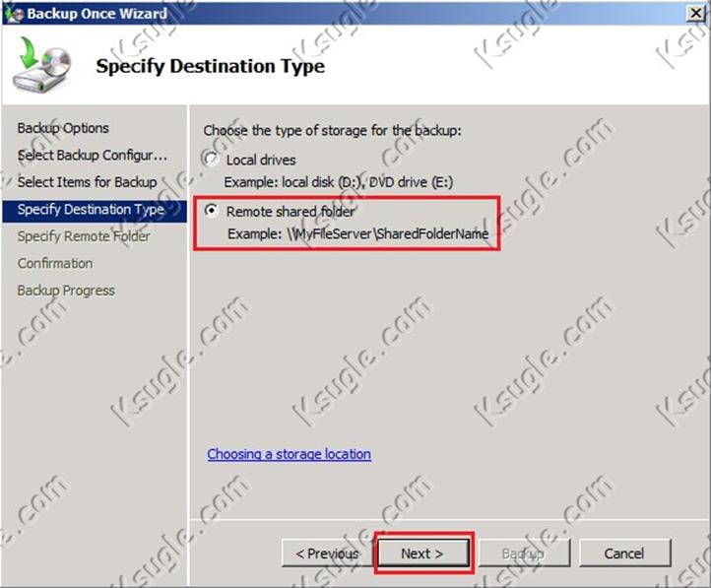Click the wizard title bar icon

tap(14, 13)
